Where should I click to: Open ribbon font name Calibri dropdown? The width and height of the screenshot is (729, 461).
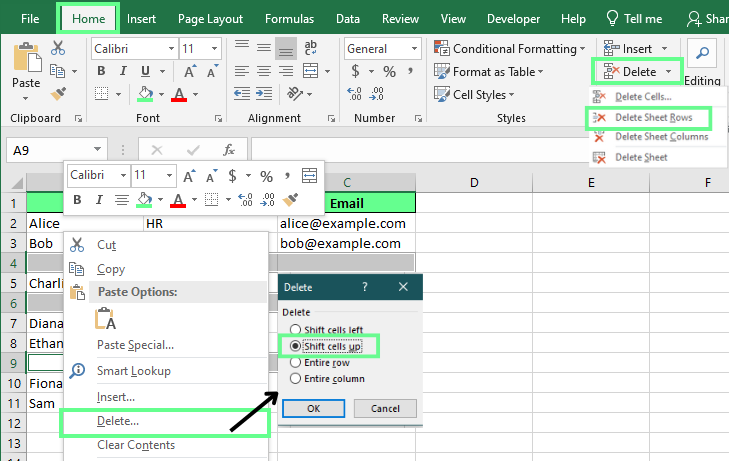(171, 49)
